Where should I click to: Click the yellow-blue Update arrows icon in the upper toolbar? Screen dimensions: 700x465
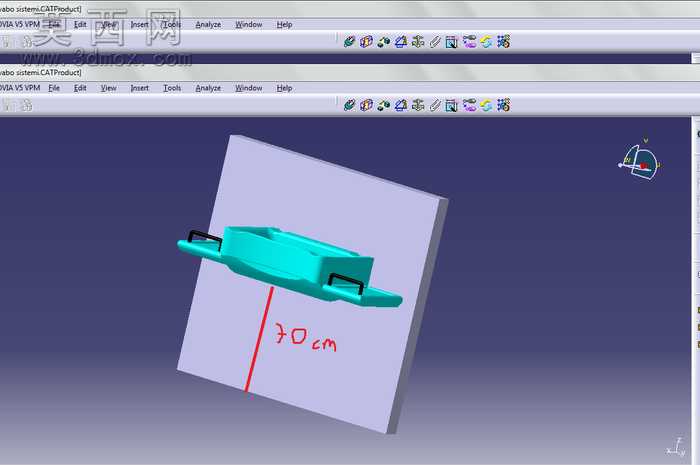pyautogui.click(x=486, y=42)
